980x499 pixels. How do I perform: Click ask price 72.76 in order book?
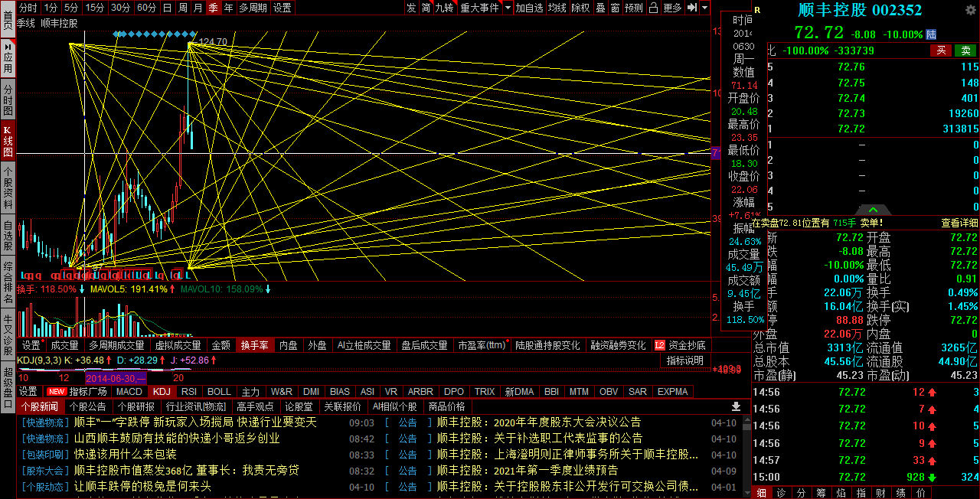[x=851, y=67]
